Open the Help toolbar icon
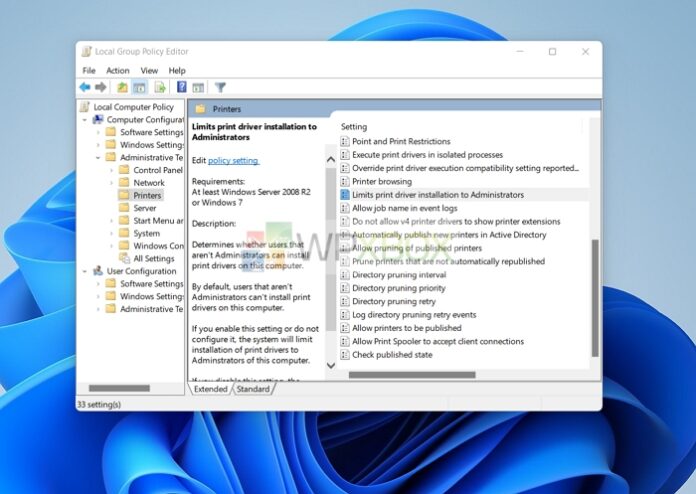Image resolution: width=696 pixels, height=494 pixels. point(182,87)
